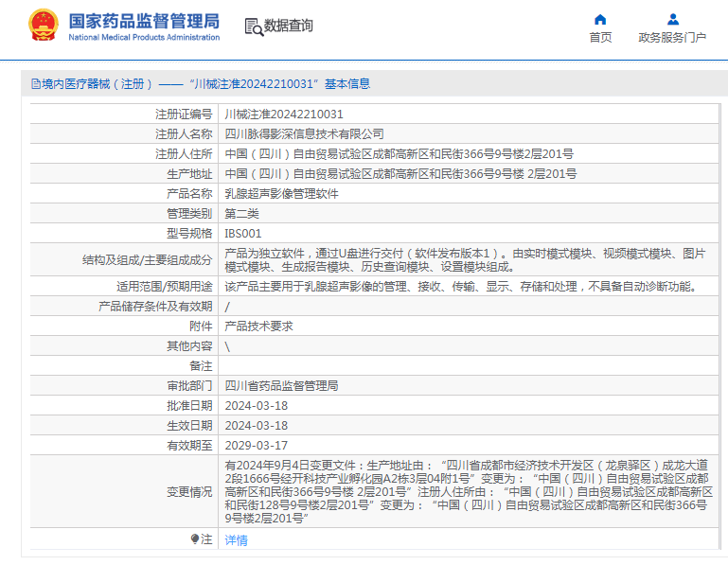This screenshot has width=728, height=565.
Task: Click the 批准日期 value 2024-03-18
Action: coord(257,406)
